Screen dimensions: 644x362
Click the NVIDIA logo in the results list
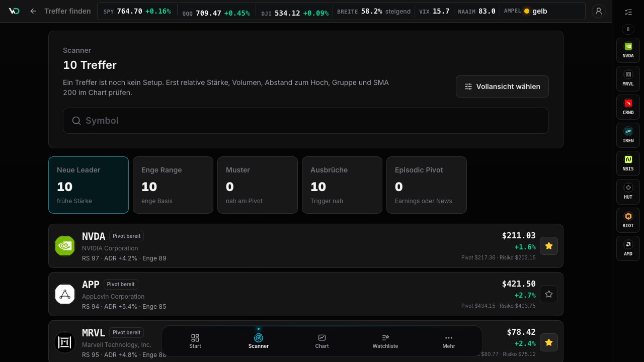pyautogui.click(x=65, y=246)
